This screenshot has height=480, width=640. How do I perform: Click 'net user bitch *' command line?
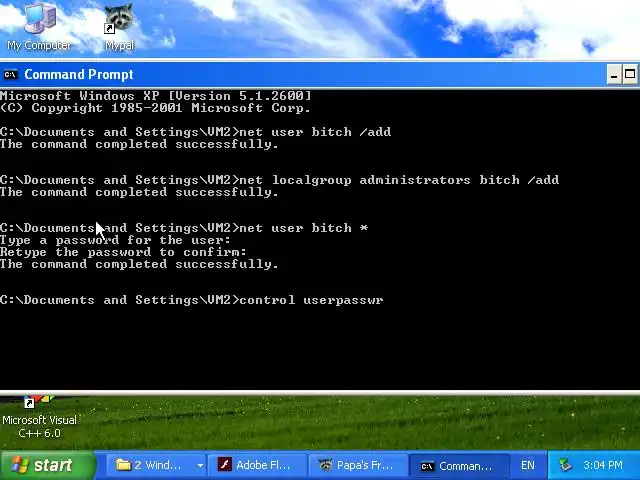184,228
